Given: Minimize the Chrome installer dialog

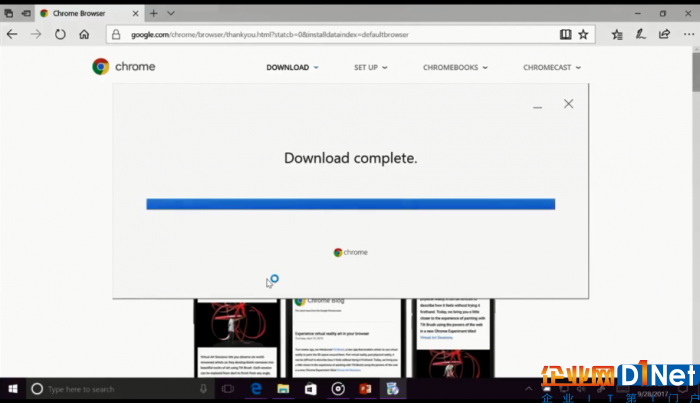Looking at the screenshot, I should pos(537,107).
